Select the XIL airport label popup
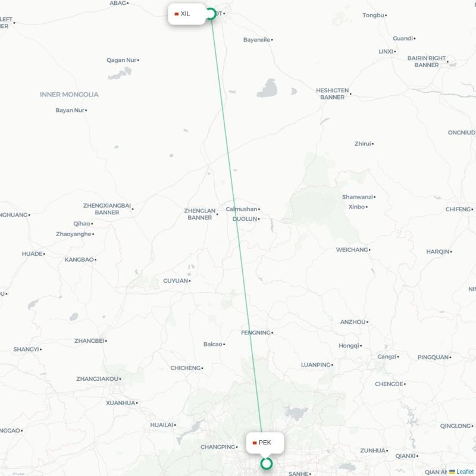The height and width of the screenshot is (476, 476). 187,14
